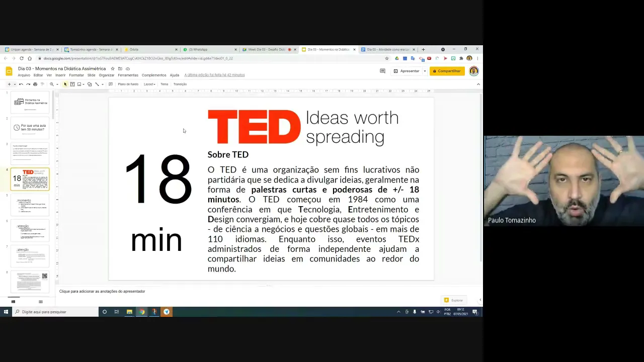Open the Arquivo menu
Viewport: 644px width, 362px height.
click(x=24, y=75)
